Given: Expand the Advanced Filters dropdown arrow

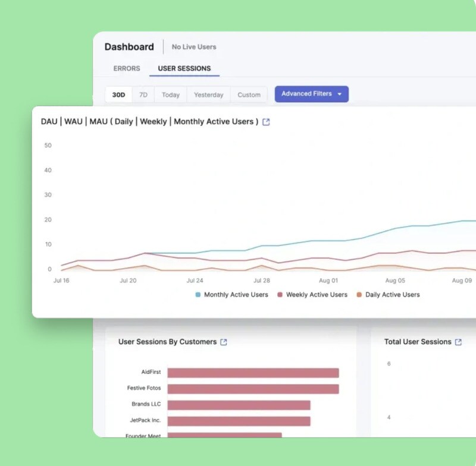Looking at the screenshot, I should pyautogui.click(x=339, y=95).
